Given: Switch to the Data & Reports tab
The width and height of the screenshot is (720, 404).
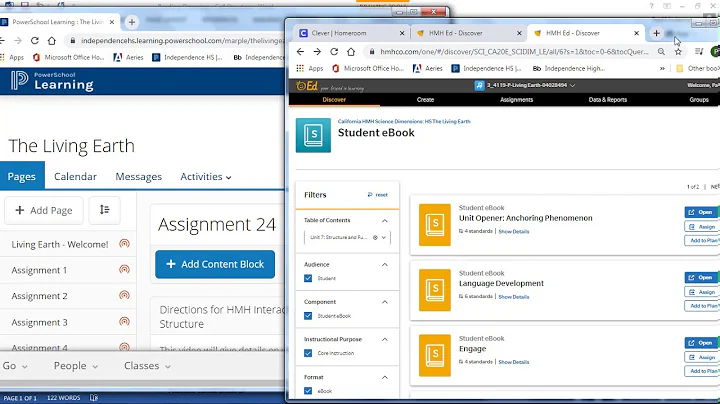Looking at the screenshot, I should pyautogui.click(x=608, y=99).
